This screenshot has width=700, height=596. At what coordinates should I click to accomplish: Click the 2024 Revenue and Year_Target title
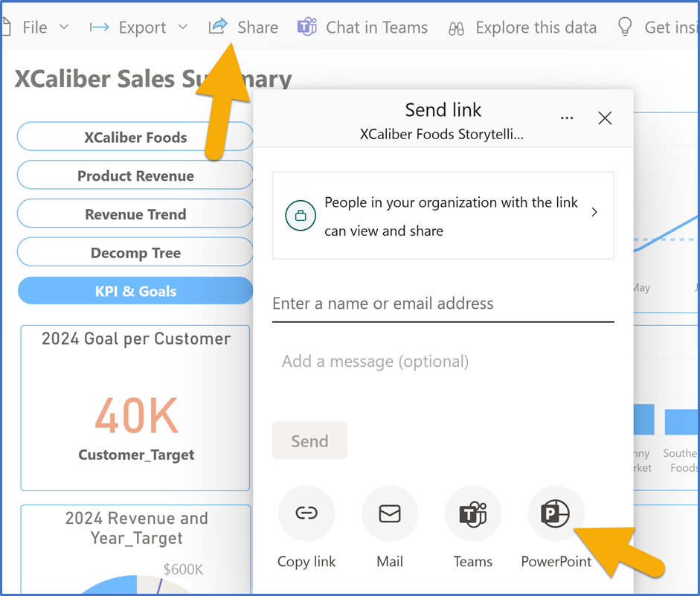click(137, 528)
